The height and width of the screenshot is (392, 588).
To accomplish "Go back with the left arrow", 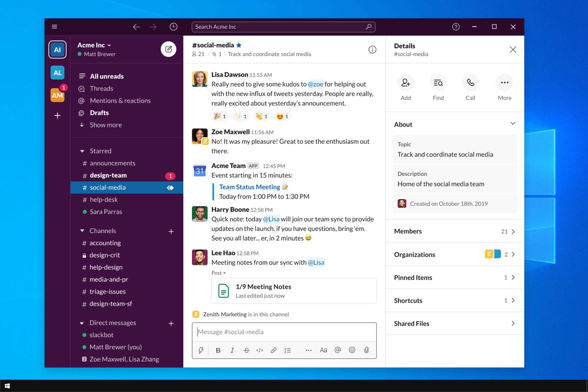I will pos(136,27).
